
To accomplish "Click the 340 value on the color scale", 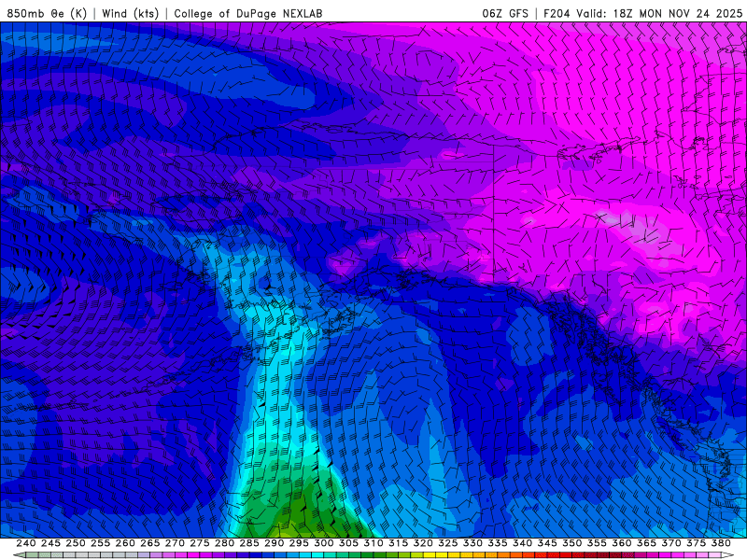I will (522, 543).
